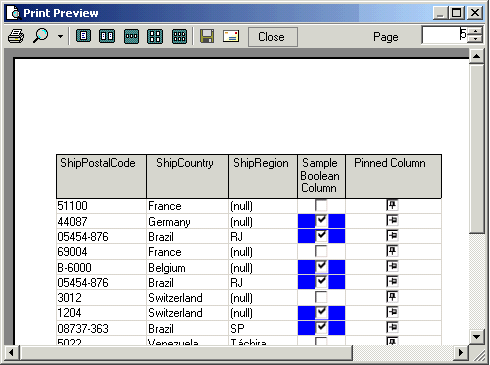Click pin icon in the 44087 row
The height and width of the screenshot is (365, 490).
click(392, 220)
